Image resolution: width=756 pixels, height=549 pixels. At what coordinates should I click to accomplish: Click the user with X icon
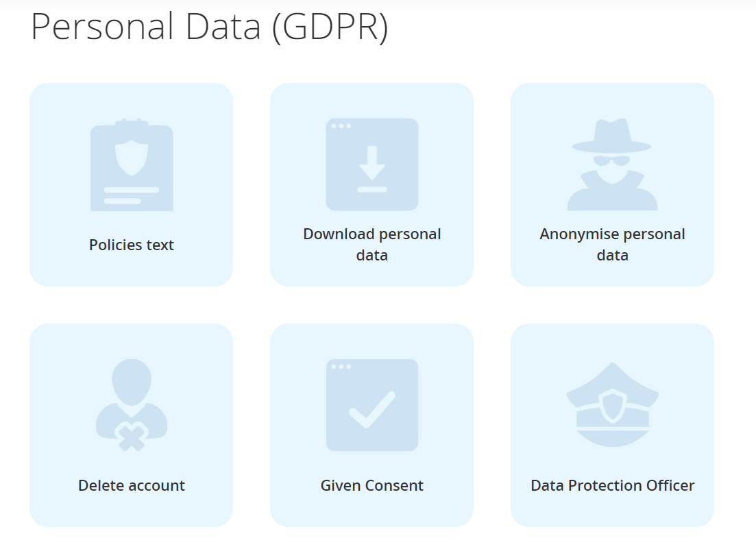coord(132,404)
